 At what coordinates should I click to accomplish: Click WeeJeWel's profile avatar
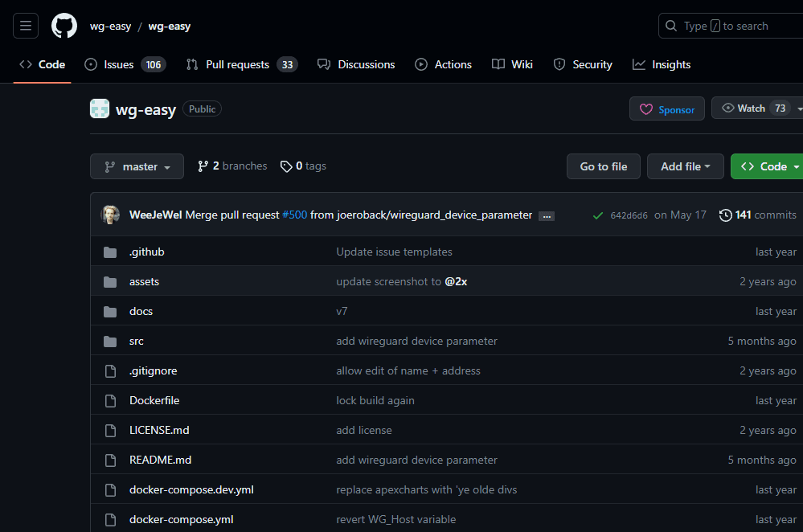tap(110, 215)
